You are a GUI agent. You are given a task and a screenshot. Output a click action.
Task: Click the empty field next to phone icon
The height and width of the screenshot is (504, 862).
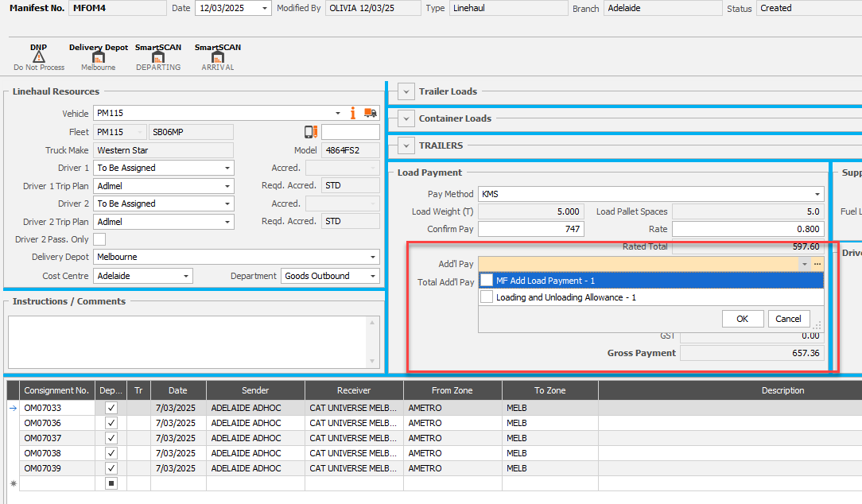[x=350, y=132]
